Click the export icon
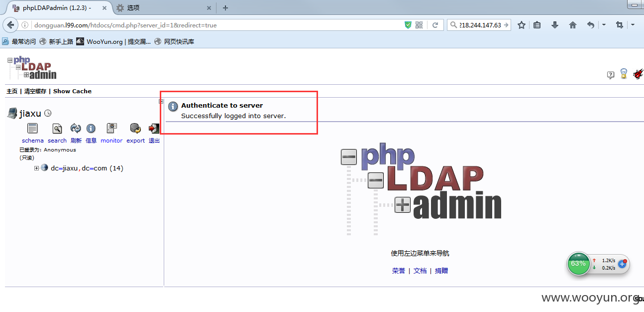 pyautogui.click(x=135, y=129)
